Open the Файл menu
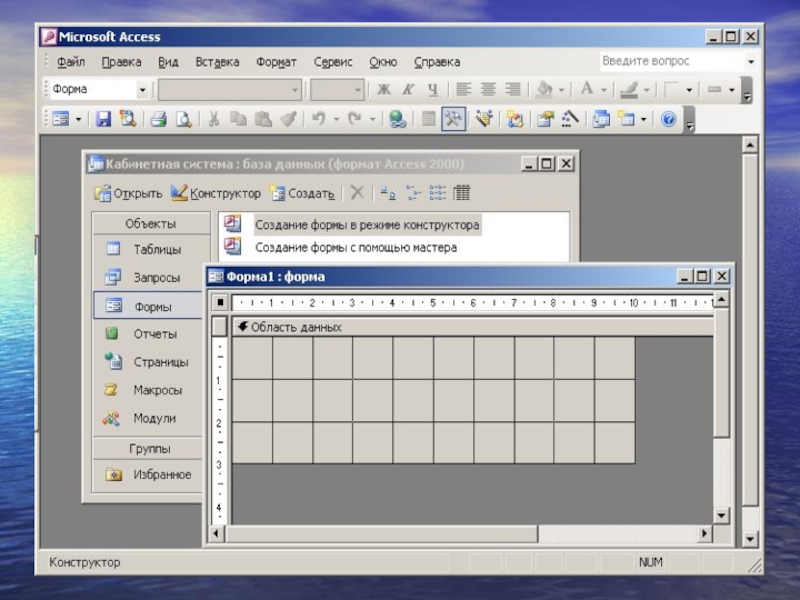This screenshot has height=600, width=800. [71, 62]
